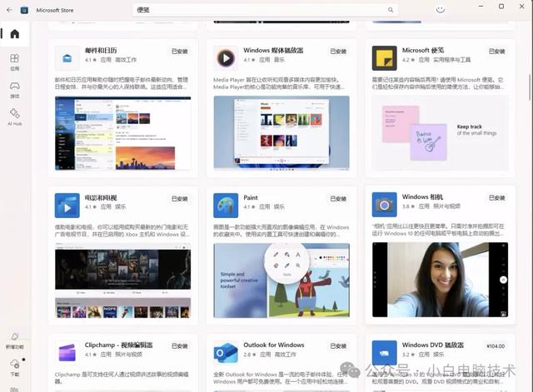533x392 pixels.
Task: Open the Library sidebar icon at the bottom
Action: pos(15,390)
